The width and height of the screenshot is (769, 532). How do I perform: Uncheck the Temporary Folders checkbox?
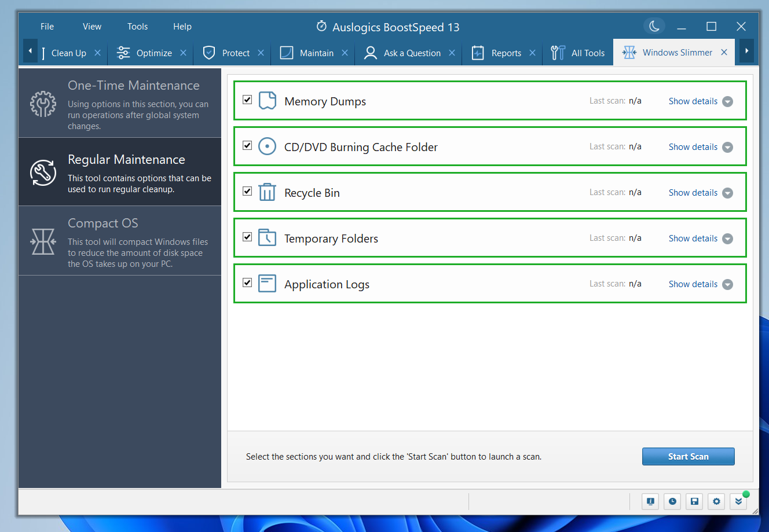(x=247, y=237)
